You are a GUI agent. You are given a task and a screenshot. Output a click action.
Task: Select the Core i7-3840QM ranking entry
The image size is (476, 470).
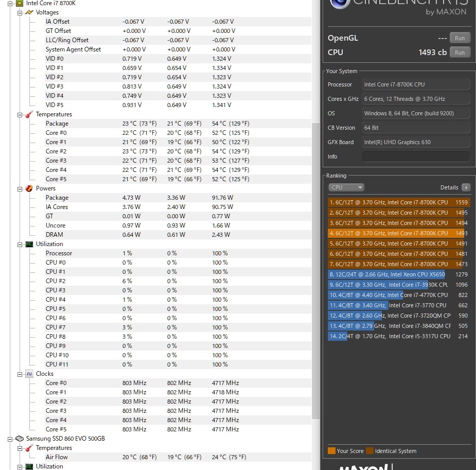pyautogui.click(x=399, y=326)
